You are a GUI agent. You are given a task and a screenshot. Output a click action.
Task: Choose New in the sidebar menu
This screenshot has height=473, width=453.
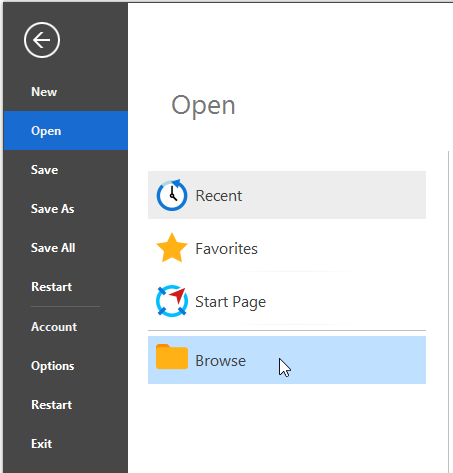click(66, 92)
